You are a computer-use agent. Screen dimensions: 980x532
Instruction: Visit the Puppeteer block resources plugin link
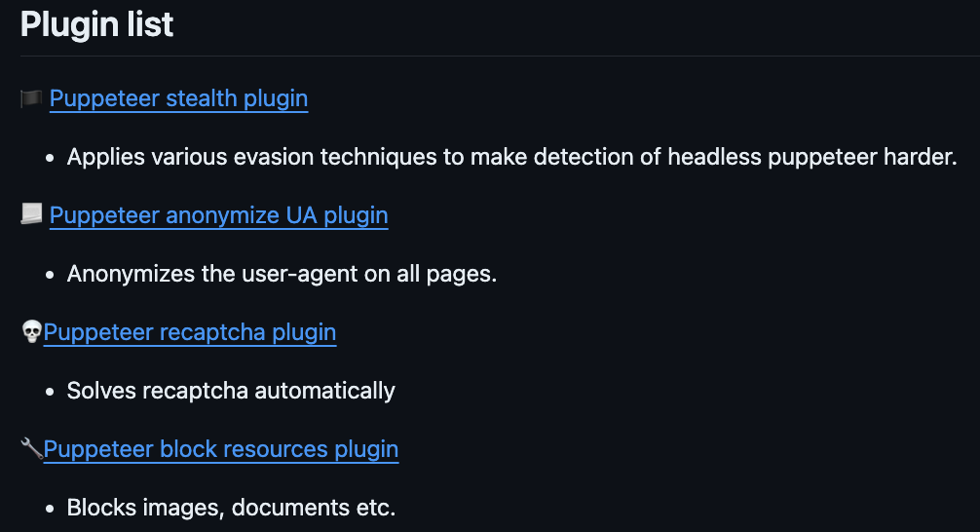pyautogui.click(x=221, y=449)
